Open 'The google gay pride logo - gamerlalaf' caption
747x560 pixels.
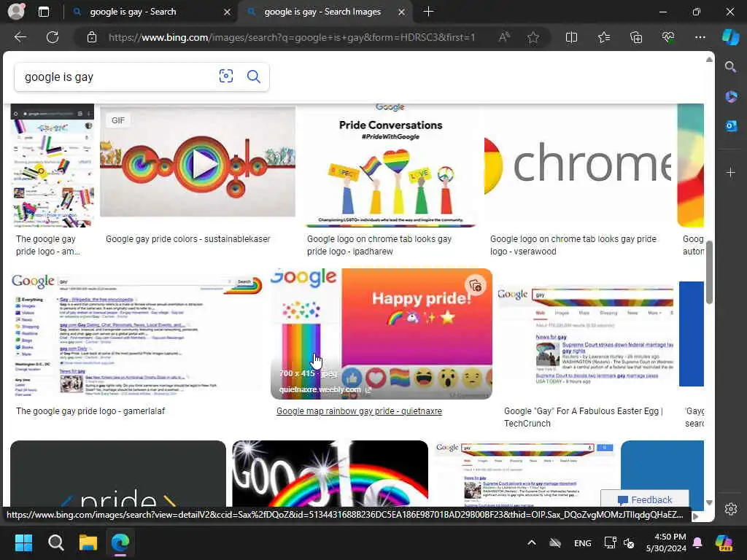click(90, 411)
